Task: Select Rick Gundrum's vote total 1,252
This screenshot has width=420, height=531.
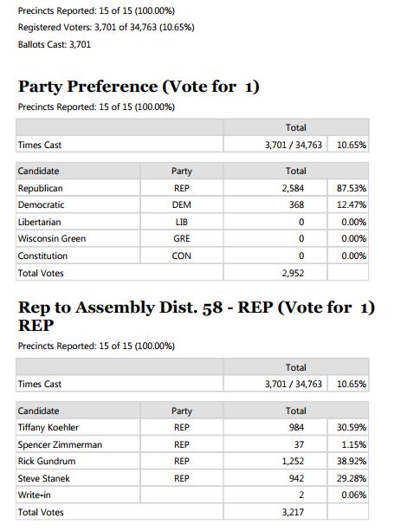Action: pos(293,461)
